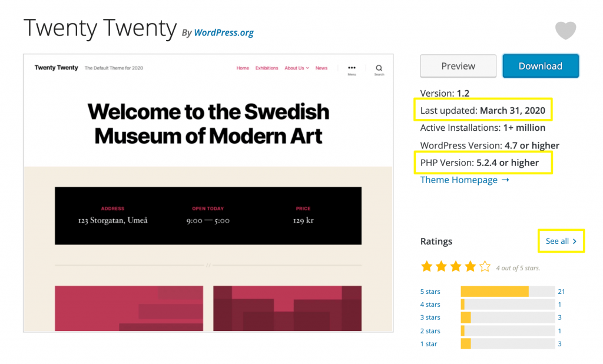
Task: Click the first gold rating star
Action: tap(427, 266)
